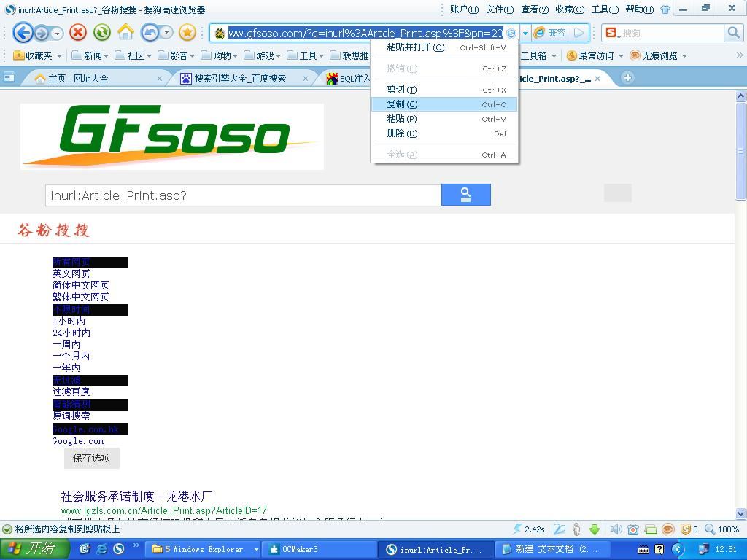747x560 pixels.
Task: Click the GFsoso blue search button
Action: (x=466, y=195)
